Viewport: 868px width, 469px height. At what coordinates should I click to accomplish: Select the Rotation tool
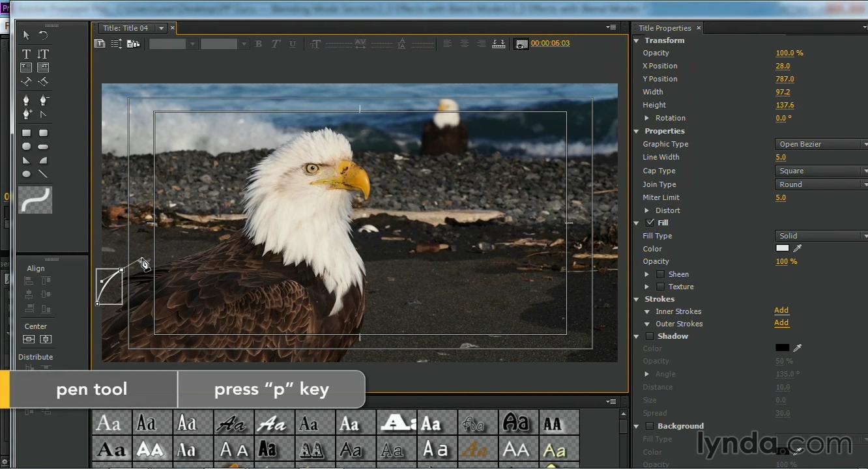43,35
